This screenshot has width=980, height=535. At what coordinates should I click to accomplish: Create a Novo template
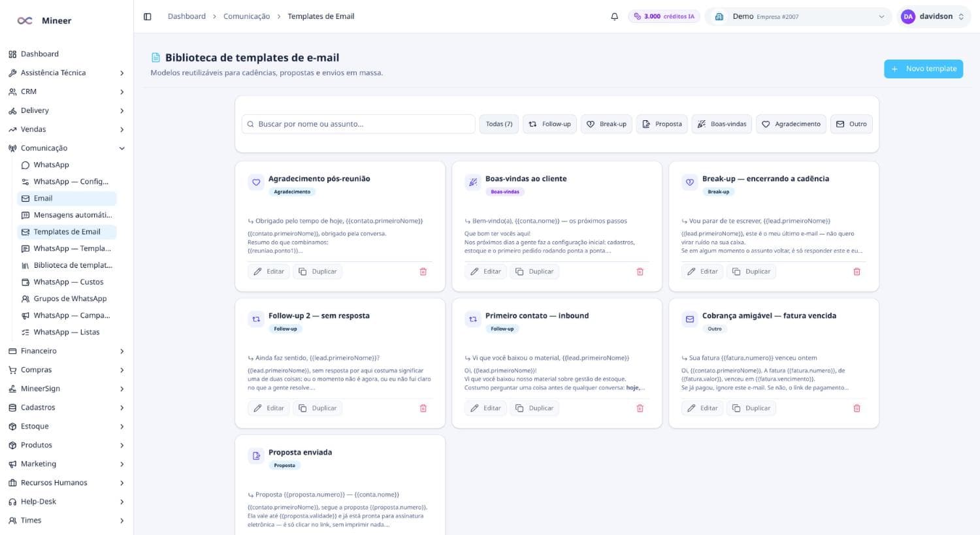(923, 69)
